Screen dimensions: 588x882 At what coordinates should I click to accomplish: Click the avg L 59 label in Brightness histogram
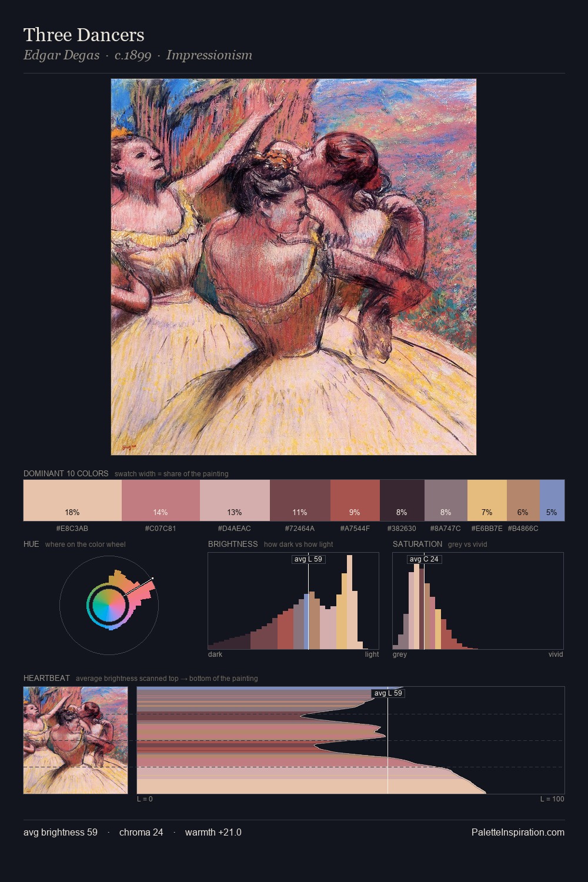(308, 559)
